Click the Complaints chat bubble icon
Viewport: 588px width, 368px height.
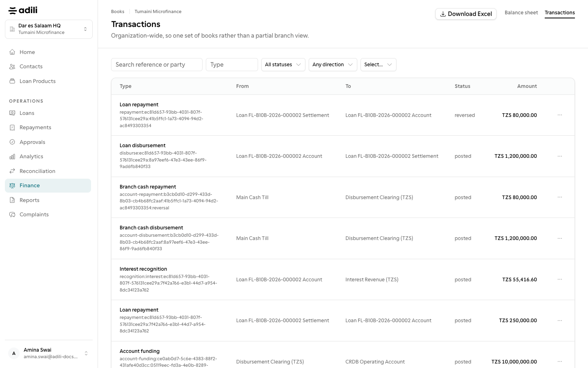pos(12,215)
